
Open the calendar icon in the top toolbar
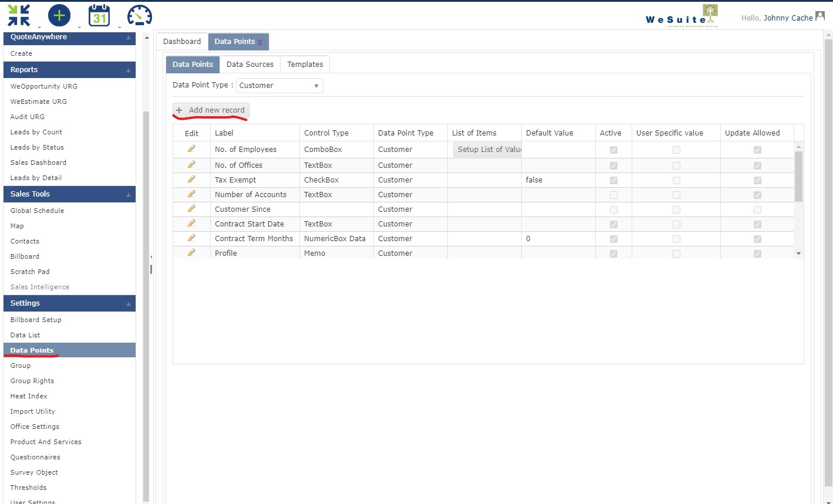[99, 16]
